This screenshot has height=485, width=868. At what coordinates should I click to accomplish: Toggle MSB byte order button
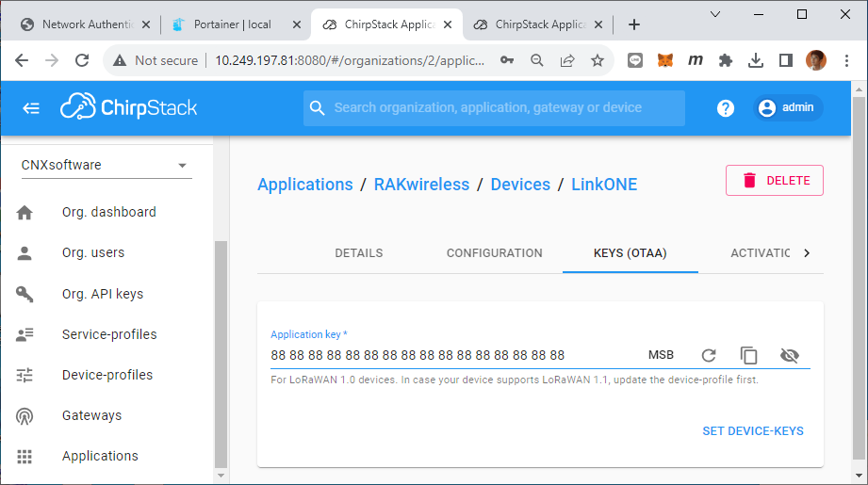point(661,355)
